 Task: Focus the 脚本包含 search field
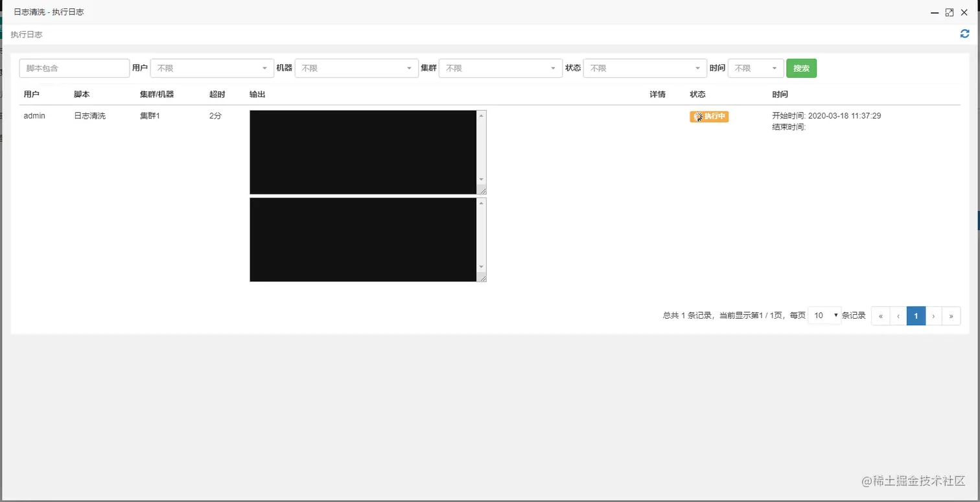(75, 68)
